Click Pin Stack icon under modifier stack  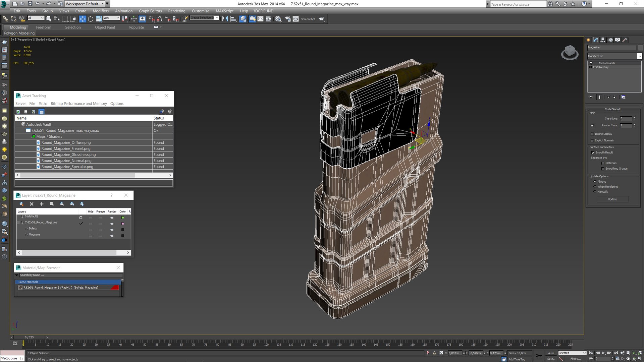[x=591, y=97]
